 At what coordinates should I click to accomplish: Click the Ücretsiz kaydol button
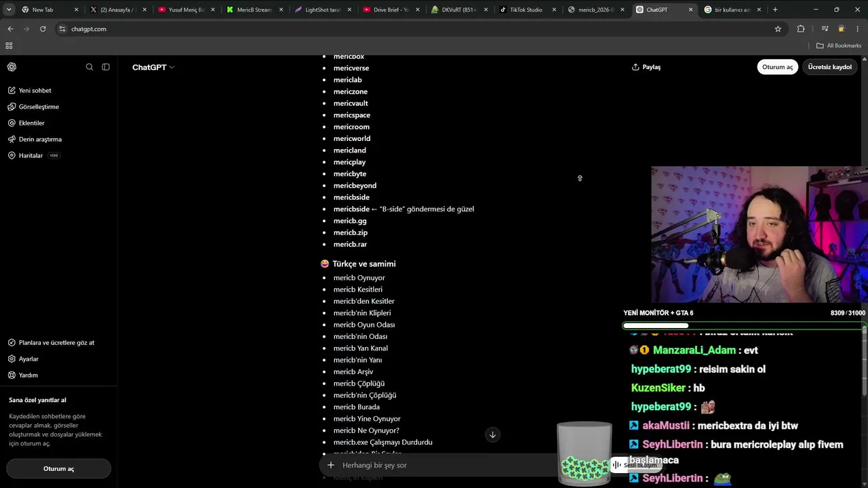[829, 67]
